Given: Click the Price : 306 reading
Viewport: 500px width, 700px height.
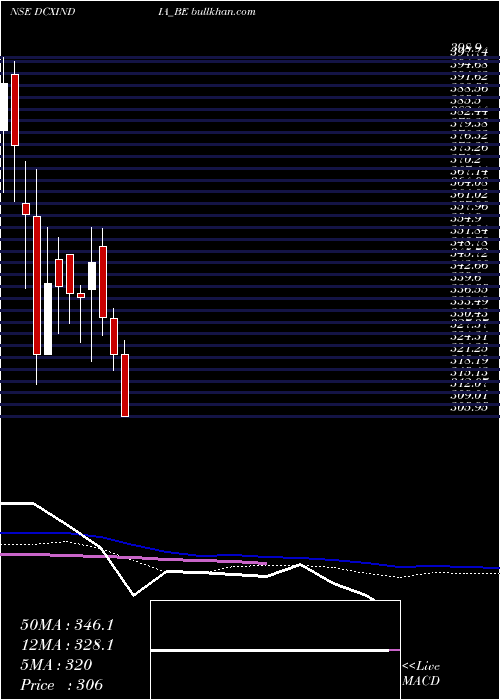Looking at the screenshot, I should tap(62, 685).
